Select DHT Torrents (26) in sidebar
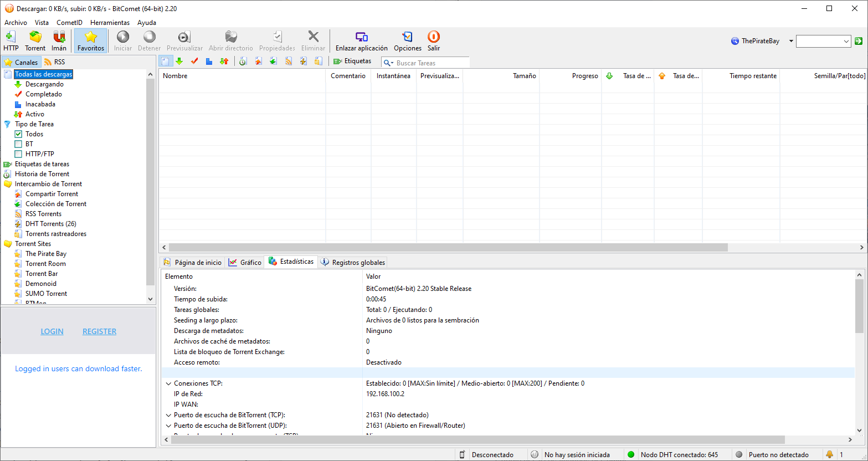Screen dimensions: 868x461 coord(51,224)
